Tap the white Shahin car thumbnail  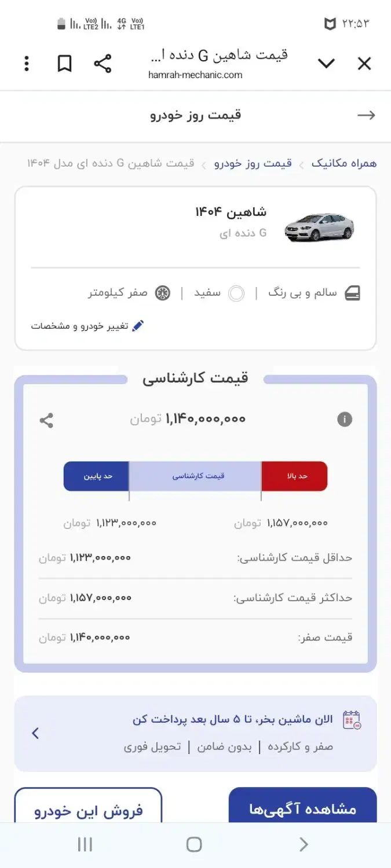click(x=319, y=227)
